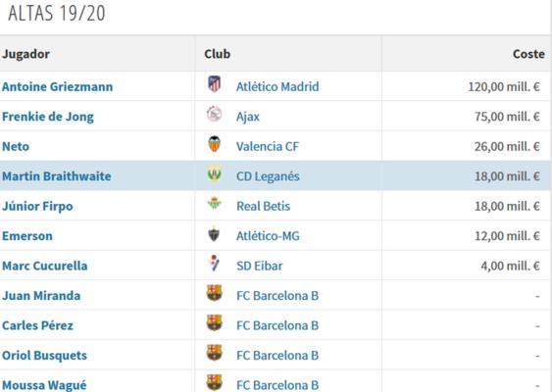
Task: Click the Valencia CF crest icon
Action: [x=214, y=144]
